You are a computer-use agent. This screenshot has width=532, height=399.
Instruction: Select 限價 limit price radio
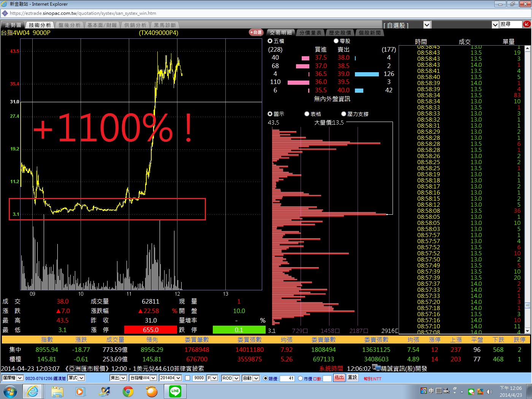pyautogui.click(x=266, y=378)
